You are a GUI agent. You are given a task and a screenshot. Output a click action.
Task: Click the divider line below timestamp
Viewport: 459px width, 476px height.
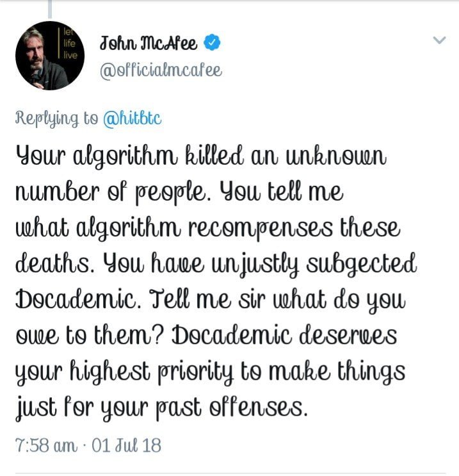click(229, 474)
